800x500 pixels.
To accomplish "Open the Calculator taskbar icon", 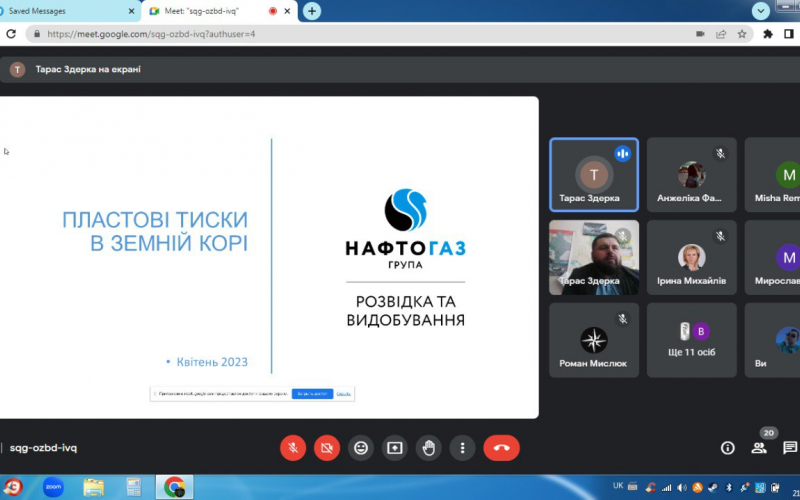I will 134,487.
